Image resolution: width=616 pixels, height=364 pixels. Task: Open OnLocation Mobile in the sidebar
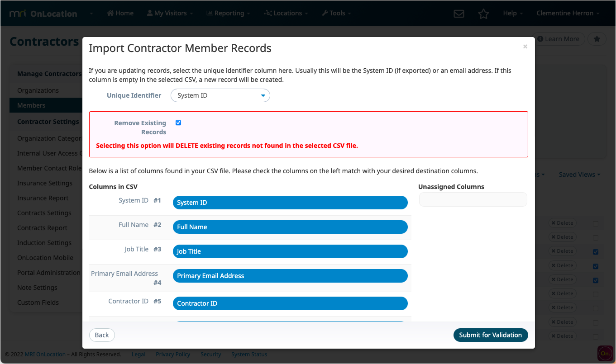click(x=45, y=258)
